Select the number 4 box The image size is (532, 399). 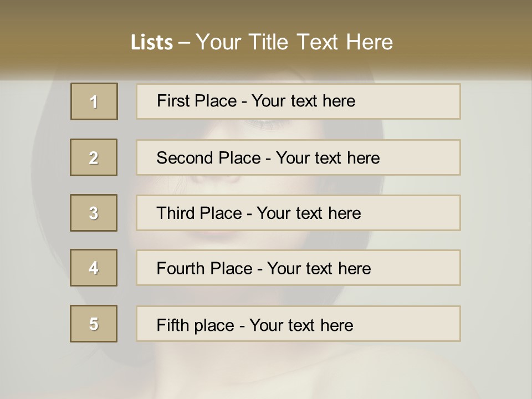[x=94, y=268]
